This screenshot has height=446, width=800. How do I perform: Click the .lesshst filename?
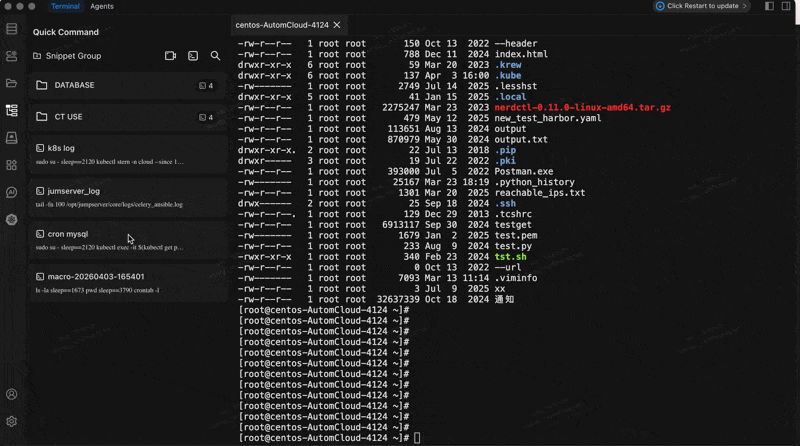pos(515,86)
